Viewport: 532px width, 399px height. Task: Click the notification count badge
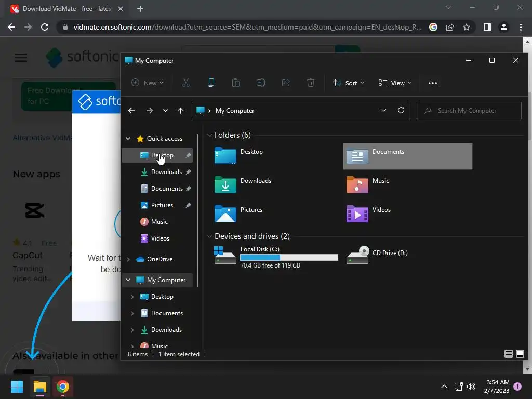[x=517, y=387]
